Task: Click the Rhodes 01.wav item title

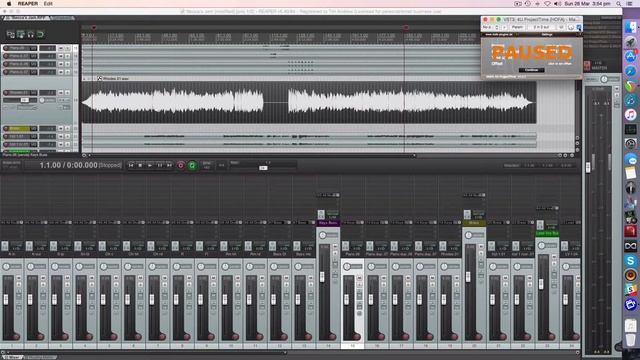Action: pyautogui.click(x=116, y=78)
